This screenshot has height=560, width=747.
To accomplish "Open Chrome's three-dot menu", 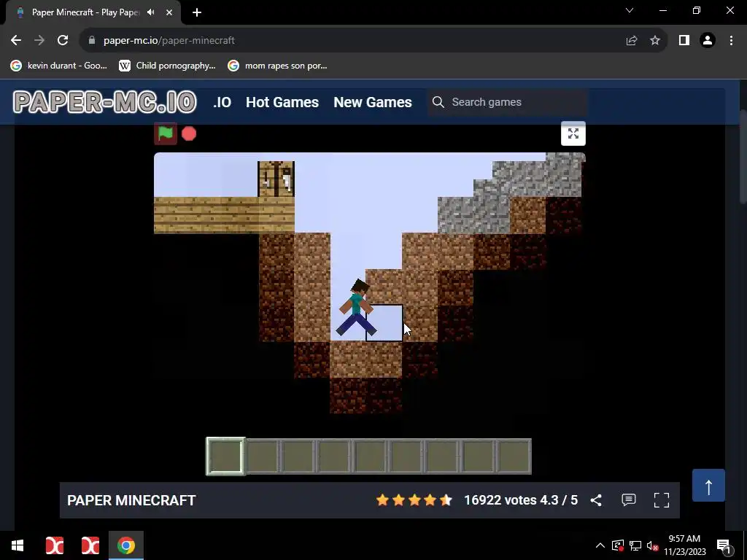I will (731, 41).
